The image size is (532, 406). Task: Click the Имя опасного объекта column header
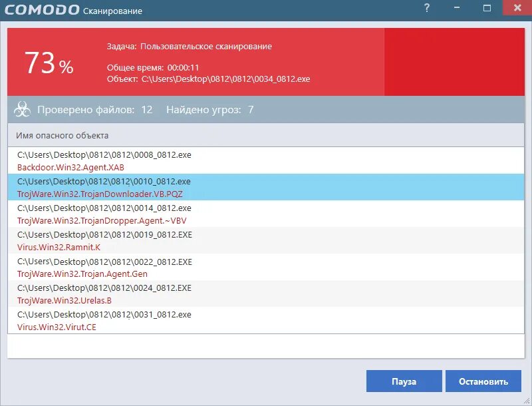[265, 135]
